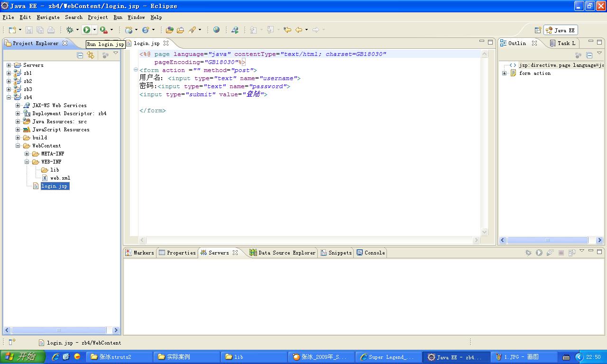Click the Save disk icon in toolbar
The height and width of the screenshot is (364, 607).
29,30
